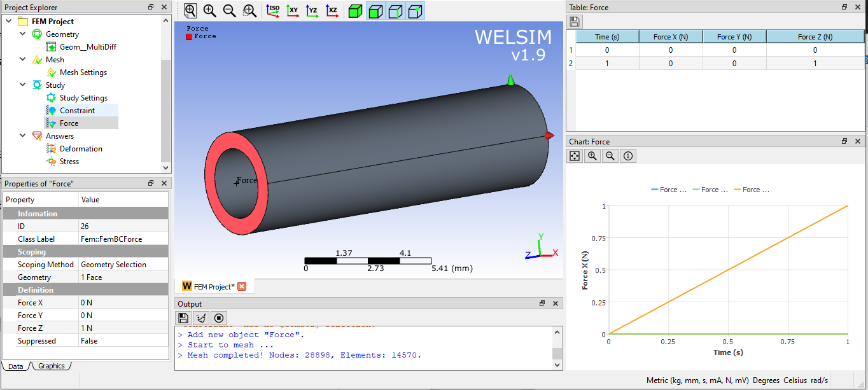Click the Celsius status bar entry

pyautogui.click(x=795, y=380)
